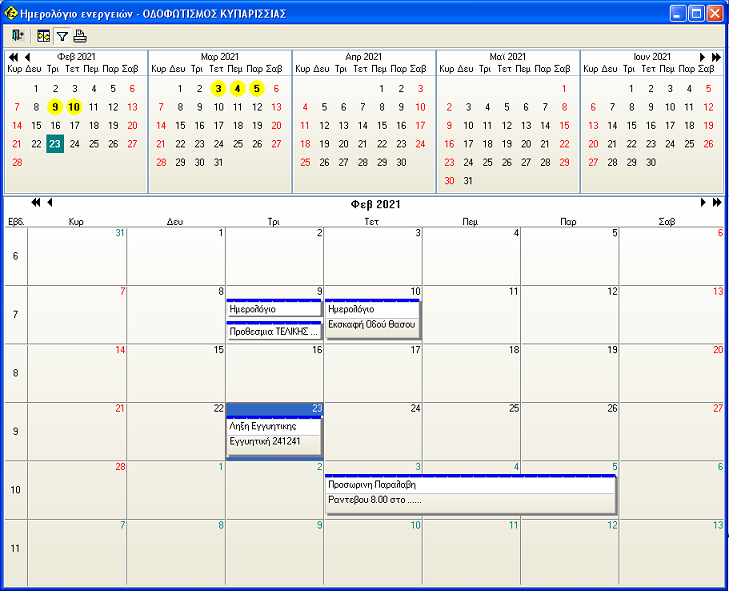This screenshot has width=729, height=591.
Task: Click the print icon in toolbar
Action: 80,36
